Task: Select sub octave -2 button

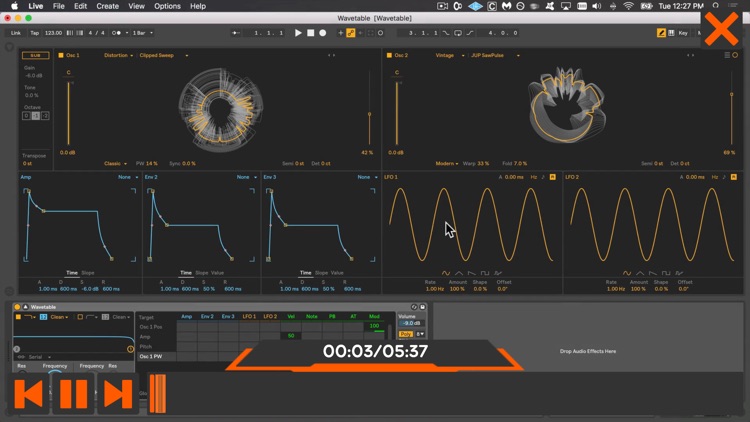Action: [x=45, y=116]
